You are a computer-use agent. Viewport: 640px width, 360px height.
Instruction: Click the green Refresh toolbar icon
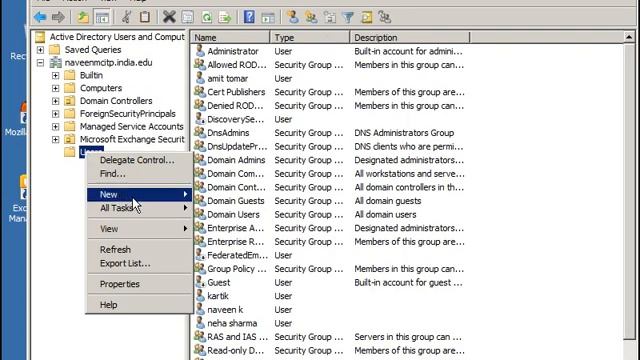pos(207,17)
